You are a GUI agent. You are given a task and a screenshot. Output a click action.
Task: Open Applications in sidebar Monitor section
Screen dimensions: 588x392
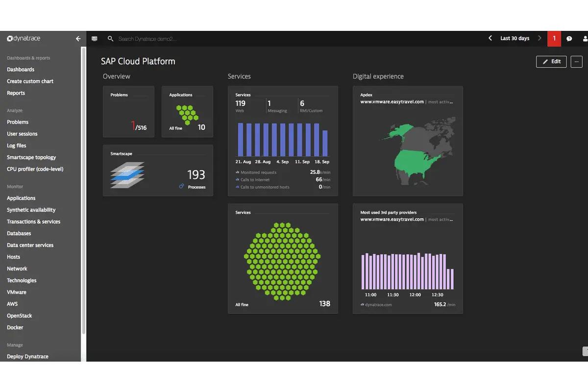(21, 198)
